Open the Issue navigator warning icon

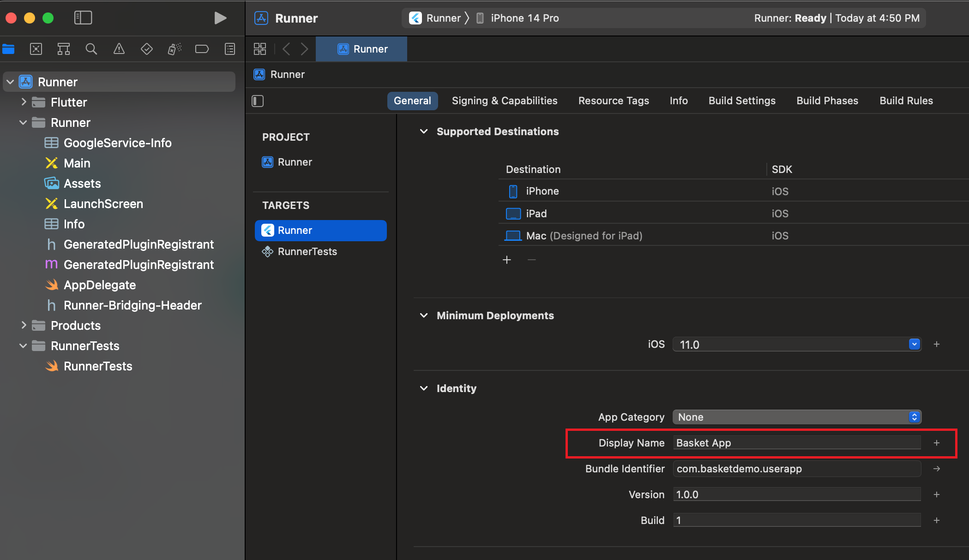119,49
